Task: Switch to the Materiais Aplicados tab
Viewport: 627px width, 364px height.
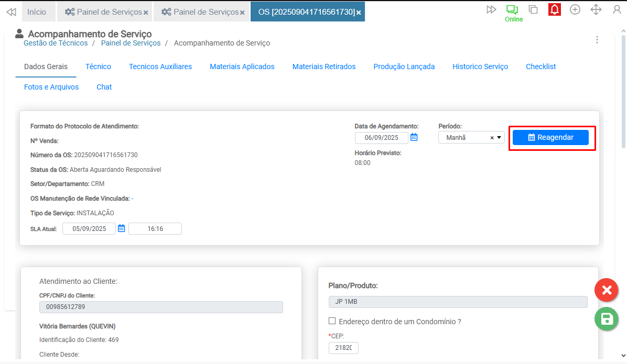Action: pyautogui.click(x=242, y=67)
